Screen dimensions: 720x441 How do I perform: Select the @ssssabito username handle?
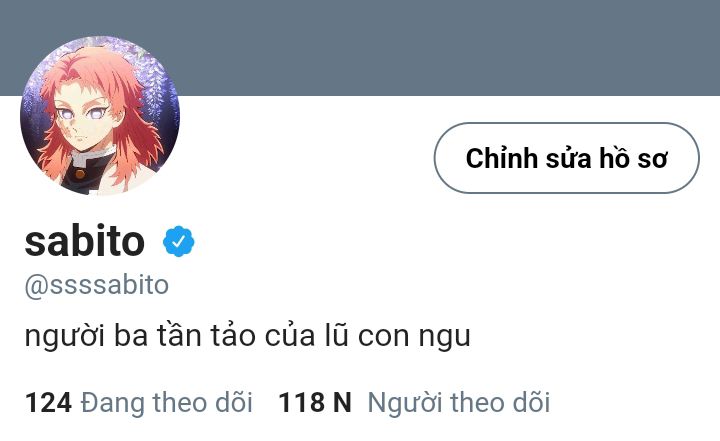pos(97,285)
